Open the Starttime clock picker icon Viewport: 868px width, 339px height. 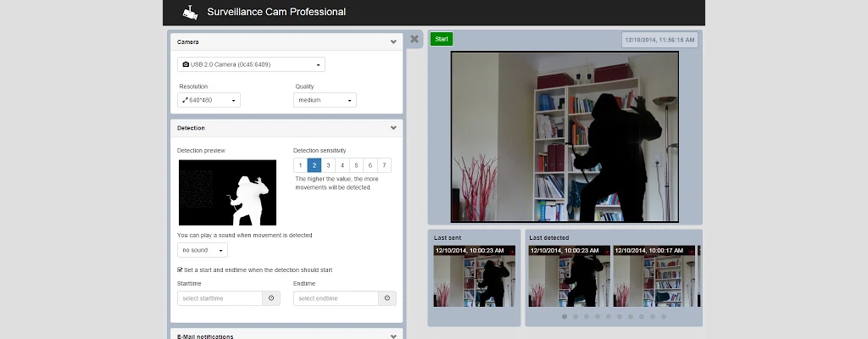[x=271, y=298]
